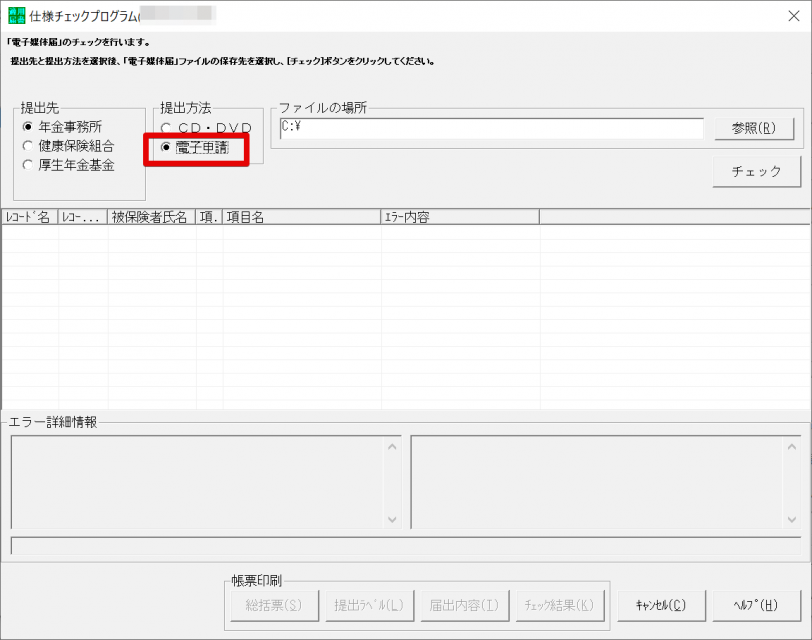Click right error detail scrollbar down arrow
812x640 pixels.
tap(792, 519)
